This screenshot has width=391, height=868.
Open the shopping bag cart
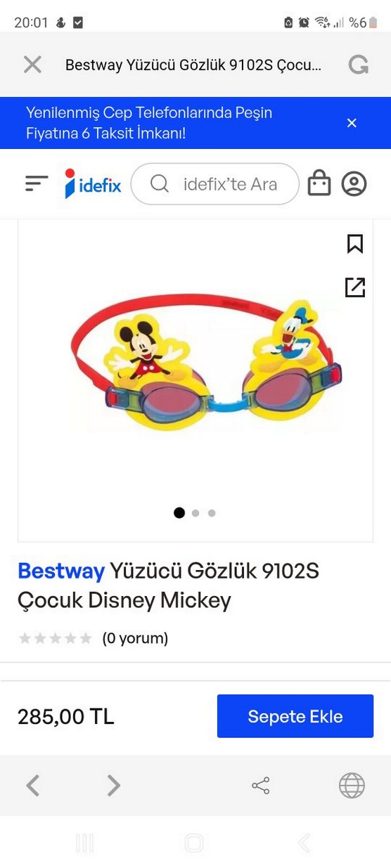tap(319, 183)
